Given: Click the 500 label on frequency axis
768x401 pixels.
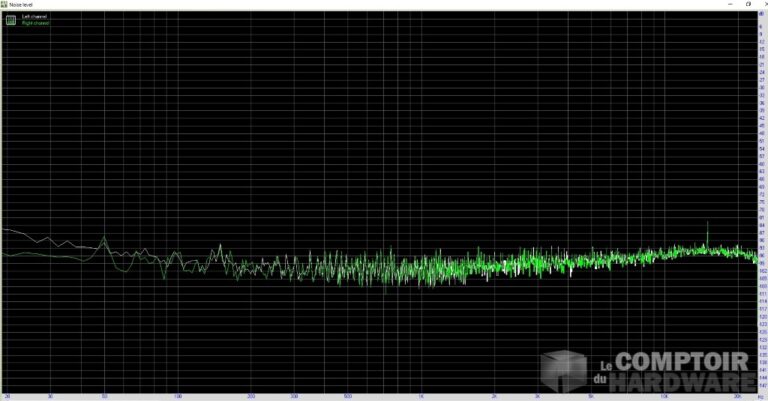Looking at the screenshot, I should click(347, 396).
